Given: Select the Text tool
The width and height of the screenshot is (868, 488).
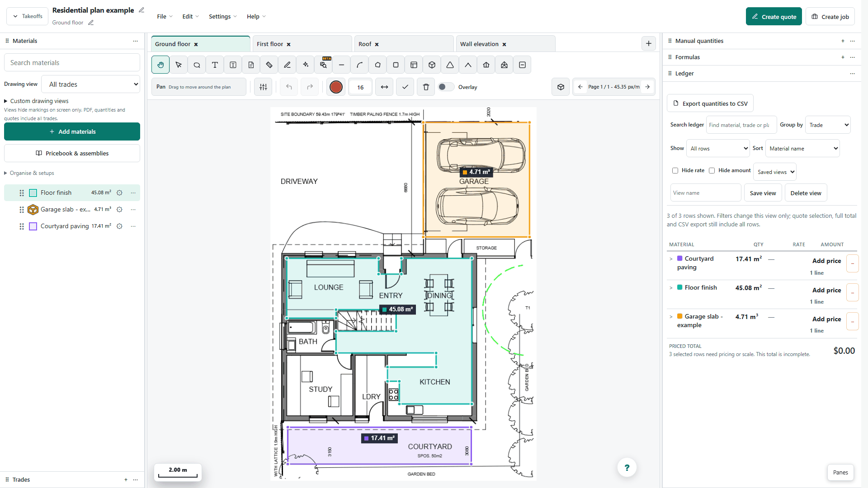Looking at the screenshot, I should (215, 65).
